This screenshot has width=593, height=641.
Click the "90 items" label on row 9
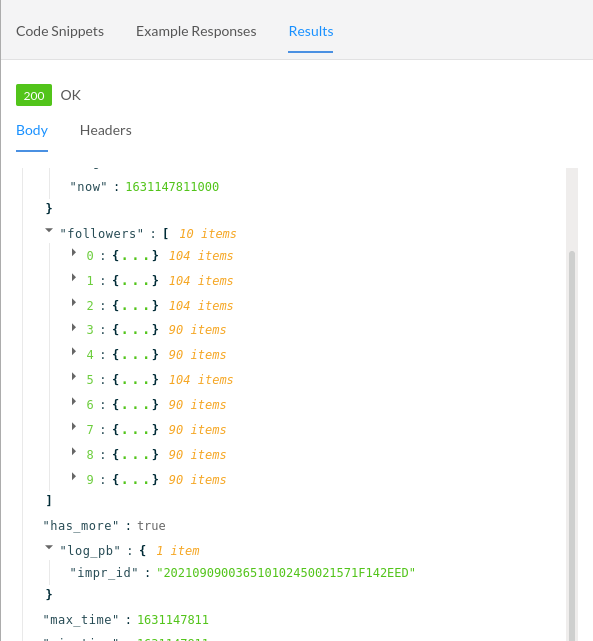(197, 480)
